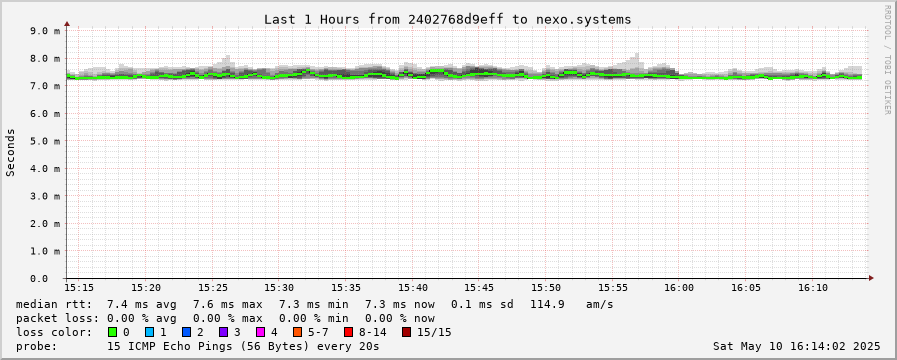Select the dark red 15/15 loss swatch
The height and width of the screenshot is (360, 897).
[x=406, y=332]
